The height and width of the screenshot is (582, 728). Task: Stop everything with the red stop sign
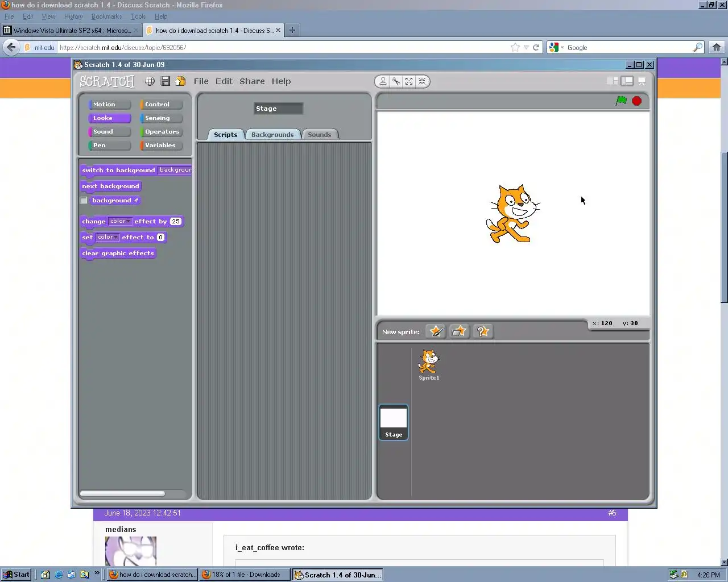[636, 101]
